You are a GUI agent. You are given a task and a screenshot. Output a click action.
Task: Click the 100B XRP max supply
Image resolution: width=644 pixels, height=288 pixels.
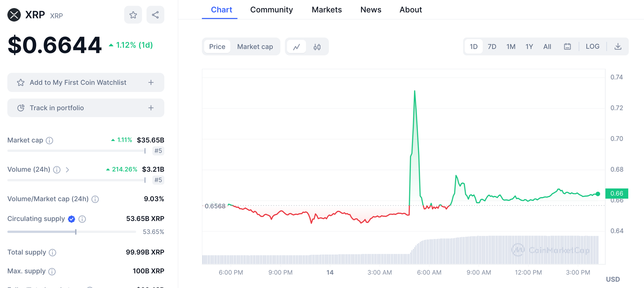click(x=148, y=271)
